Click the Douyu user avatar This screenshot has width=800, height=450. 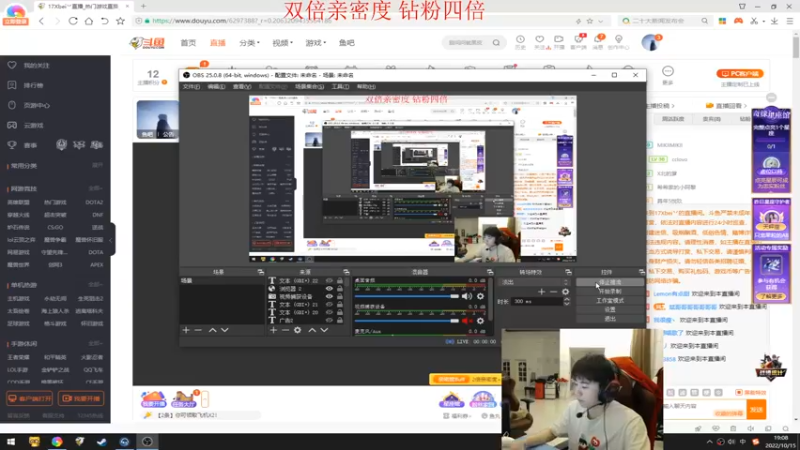tap(651, 42)
